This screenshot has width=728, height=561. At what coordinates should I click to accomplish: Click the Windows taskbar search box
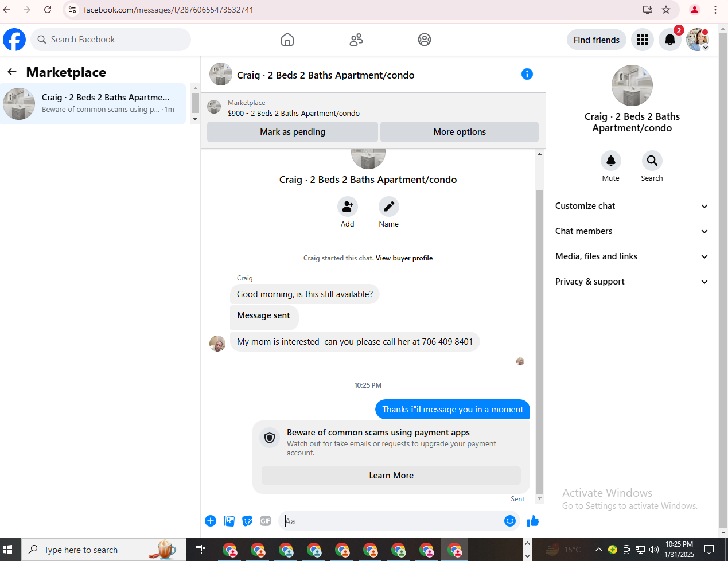(x=104, y=550)
